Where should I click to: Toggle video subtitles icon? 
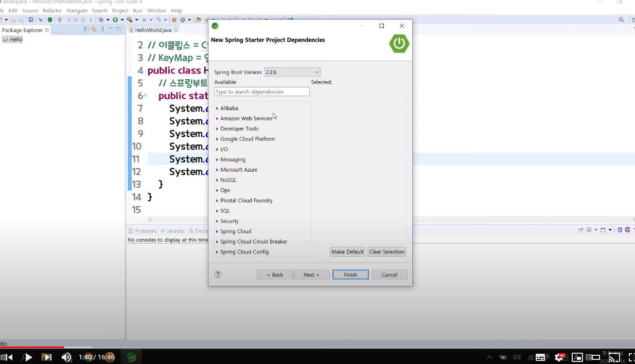[x=540, y=357]
